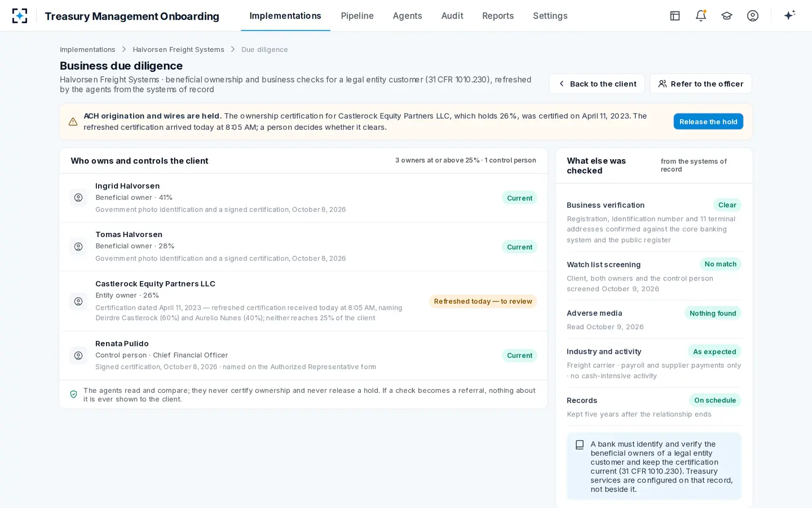This screenshot has height=508, width=812.
Task: Select Castlerock Equity Partners LLC name
Action: pyautogui.click(x=155, y=283)
